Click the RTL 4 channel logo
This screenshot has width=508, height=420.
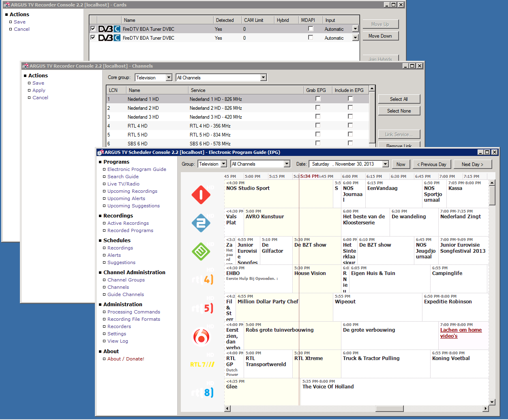click(203, 279)
